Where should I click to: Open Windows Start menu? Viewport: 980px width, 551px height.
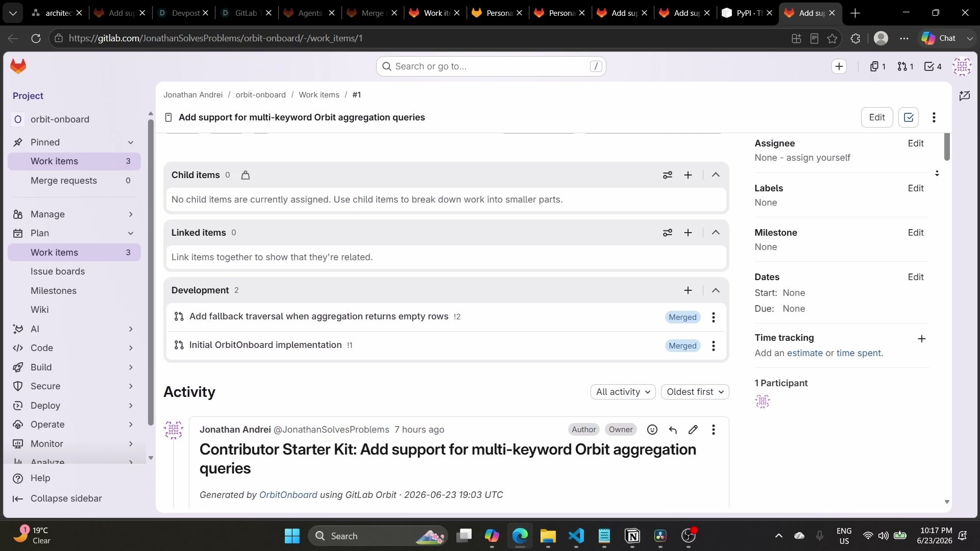coord(292,536)
